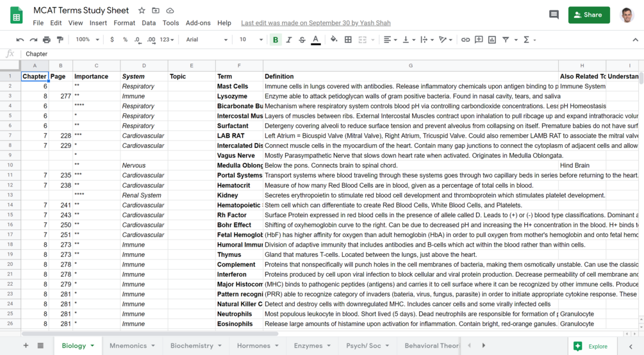Click the Create a filter icon
This screenshot has width=644, height=355.
click(506, 40)
